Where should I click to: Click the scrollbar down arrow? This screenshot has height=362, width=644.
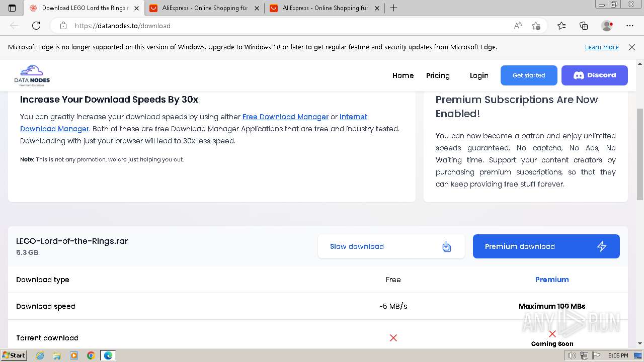pos(640,343)
